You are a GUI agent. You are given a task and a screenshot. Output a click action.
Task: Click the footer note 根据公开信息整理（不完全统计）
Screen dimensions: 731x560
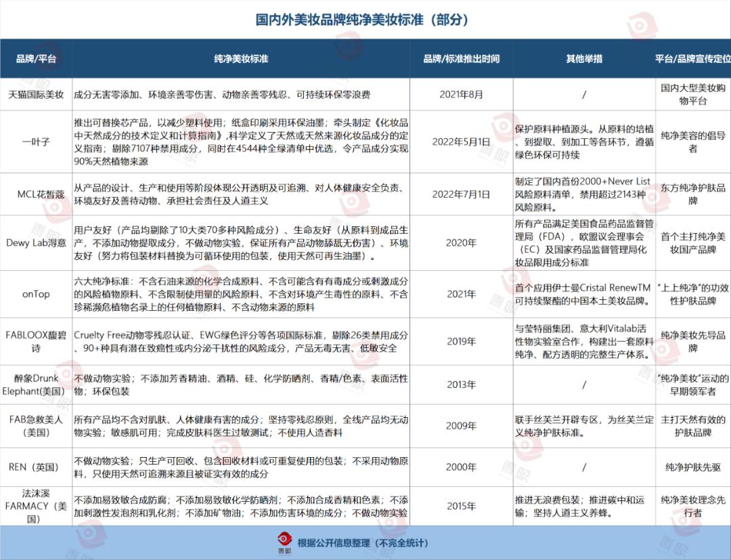pos(363,543)
